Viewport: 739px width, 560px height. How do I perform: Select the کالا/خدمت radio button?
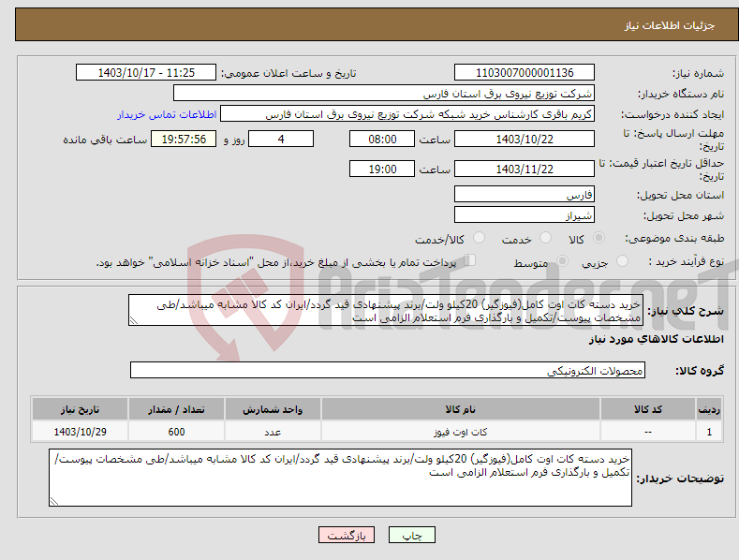coord(479,238)
